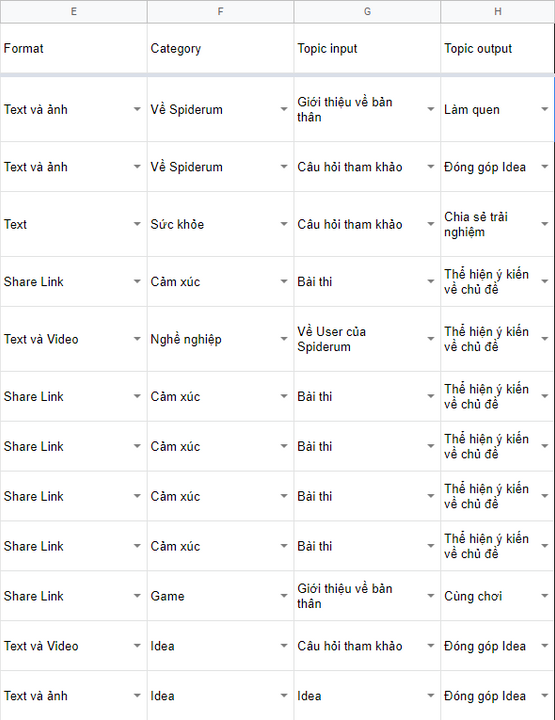Open dropdown arrow for 'Cùng chơi' cell
This screenshot has height=720, width=555.
(x=544, y=596)
